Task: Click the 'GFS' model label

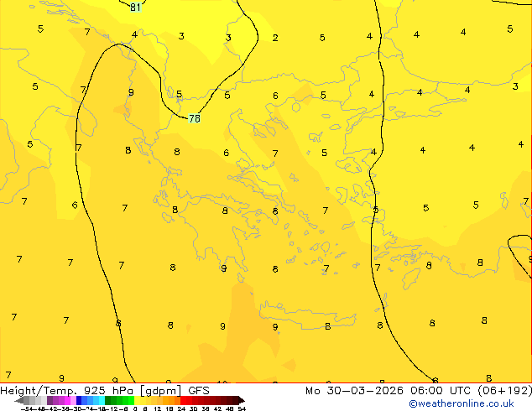Action: (x=199, y=391)
